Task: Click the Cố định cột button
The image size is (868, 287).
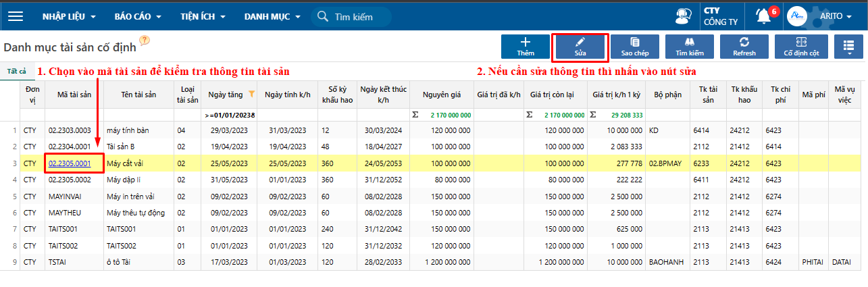Action: pyautogui.click(x=801, y=46)
